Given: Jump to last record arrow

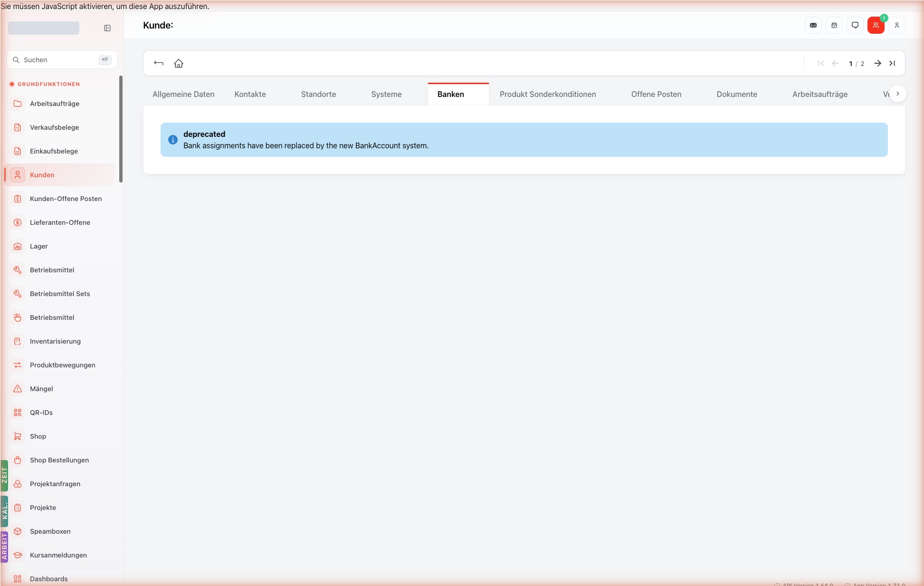Looking at the screenshot, I should 892,63.
